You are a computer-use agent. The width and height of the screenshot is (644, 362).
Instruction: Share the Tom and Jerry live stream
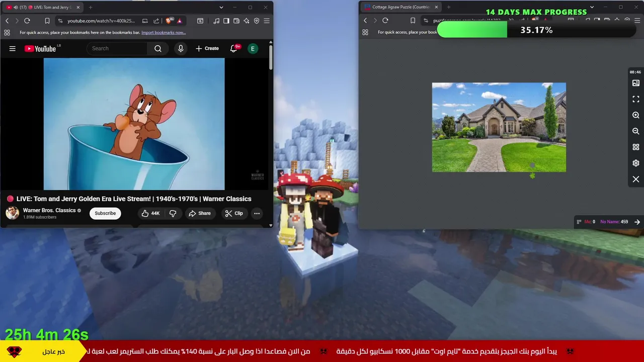point(200,213)
